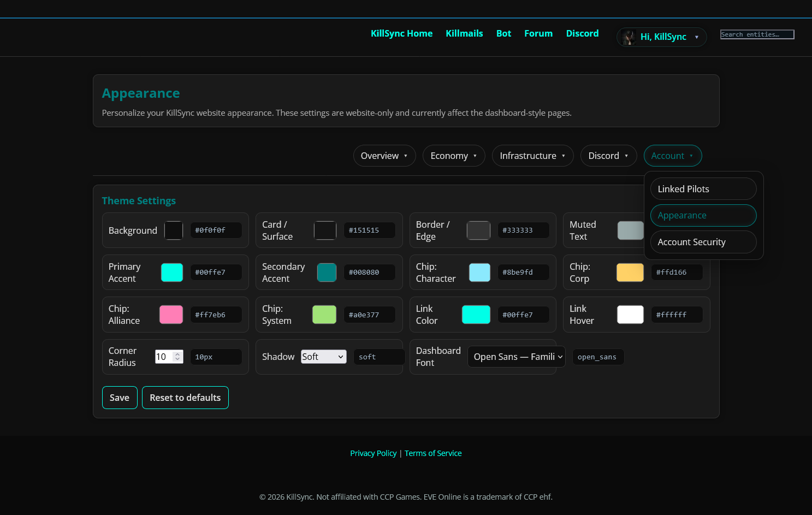This screenshot has width=812, height=515.
Task: Open the Primary Accent color swatch
Action: point(172,273)
